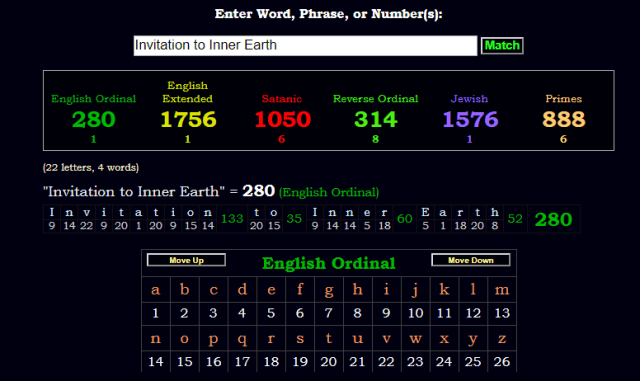Click the letter 'v' in Invitation breakdown
This screenshot has width=640, height=381.
tap(86, 212)
